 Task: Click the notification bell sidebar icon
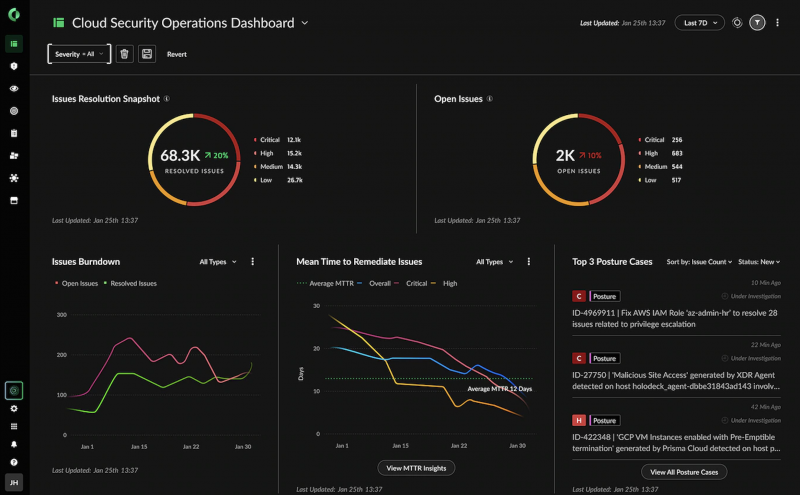[x=14, y=444]
